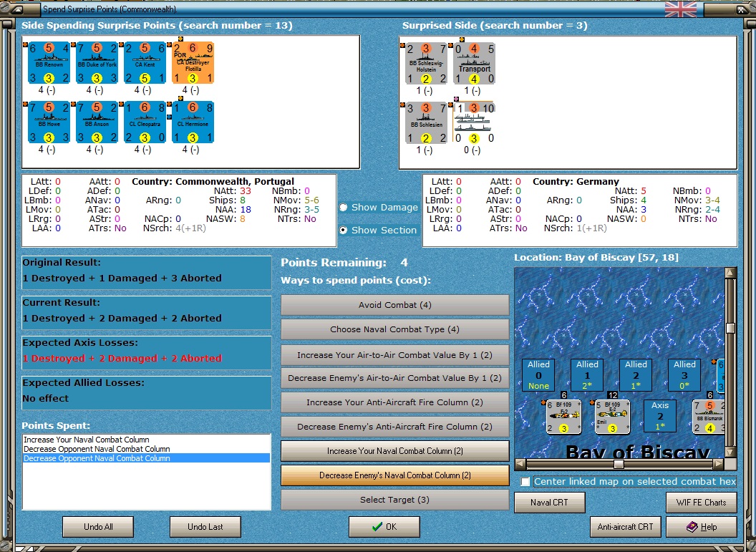Toggle Center linked map on selected combat hex
Screen dimensions: 756x552
[x=525, y=482]
